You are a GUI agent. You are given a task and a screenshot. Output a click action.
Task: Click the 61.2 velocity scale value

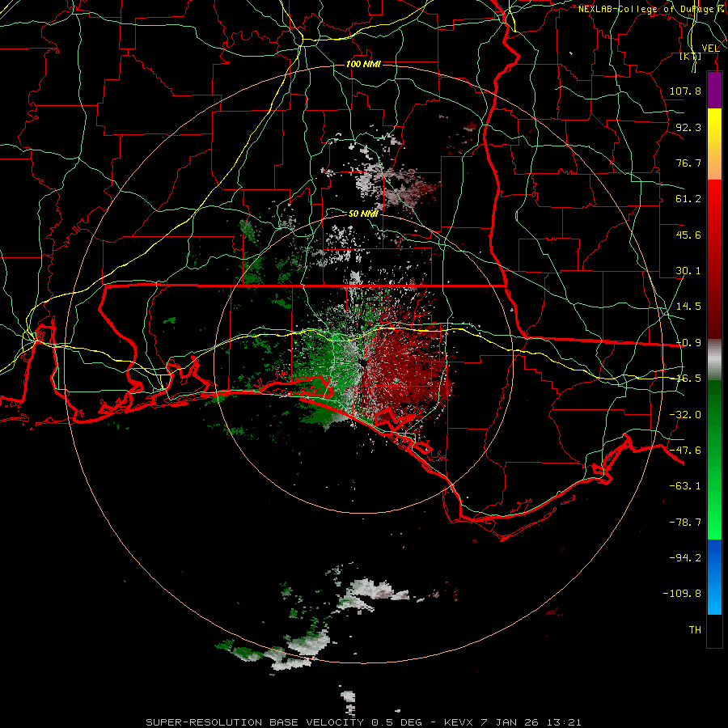688,199
